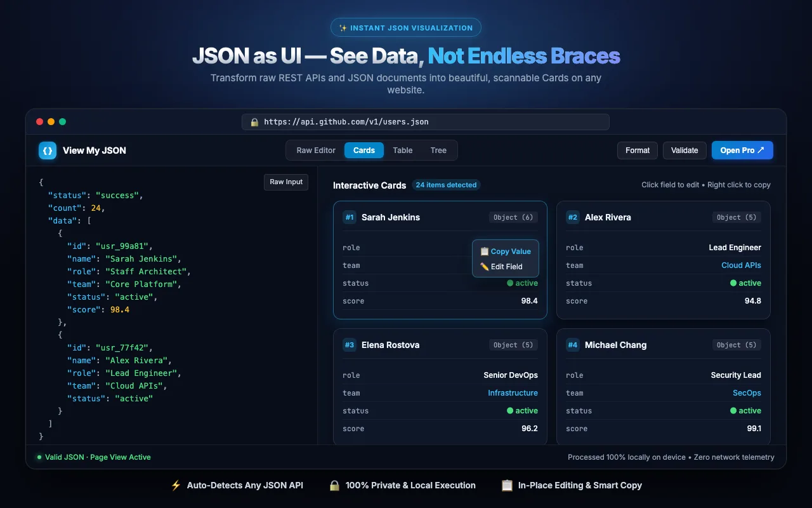This screenshot has width=812, height=508.
Task: Click the red window close dot
Action: click(40, 122)
